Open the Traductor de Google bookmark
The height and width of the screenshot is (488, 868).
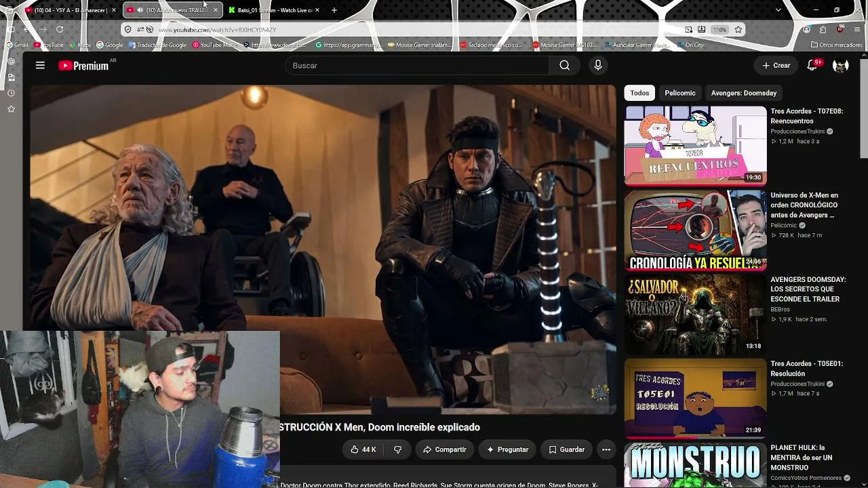(x=157, y=45)
